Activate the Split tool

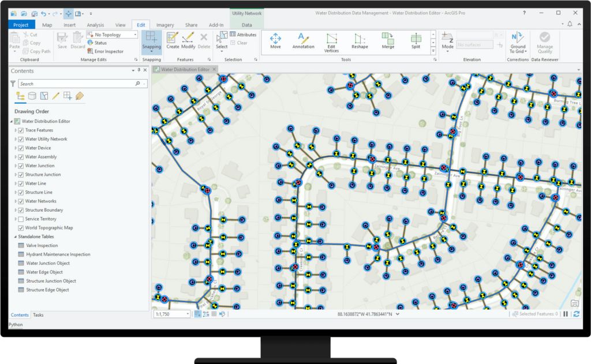(x=416, y=41)
